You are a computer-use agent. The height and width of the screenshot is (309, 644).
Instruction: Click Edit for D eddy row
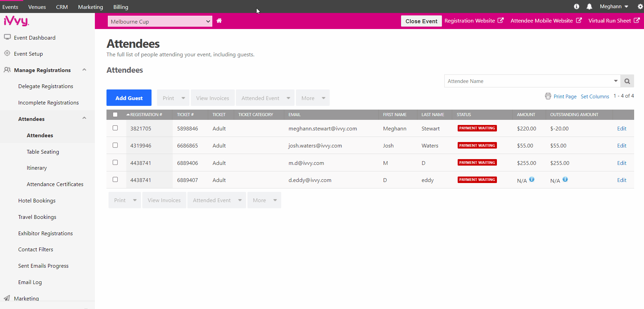point(621,180)
